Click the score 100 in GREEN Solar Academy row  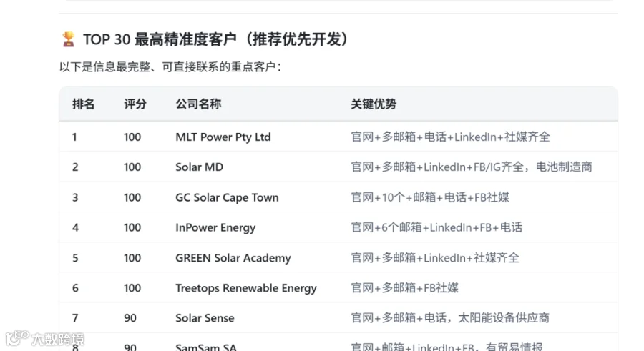point(132,258)
